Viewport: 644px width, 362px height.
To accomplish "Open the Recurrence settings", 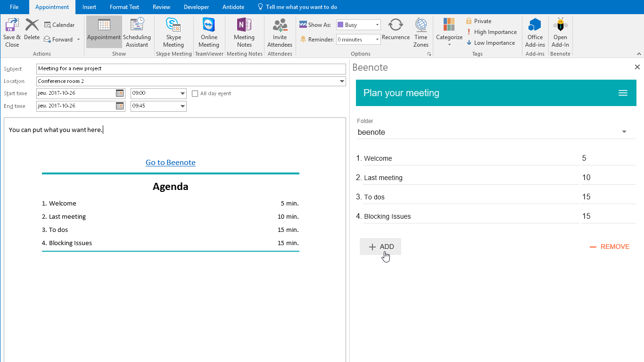I will (x=396, y=29).
